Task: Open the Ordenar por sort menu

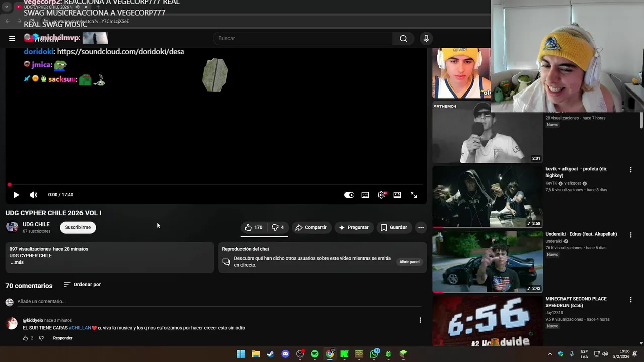Action: pos(82,285)
